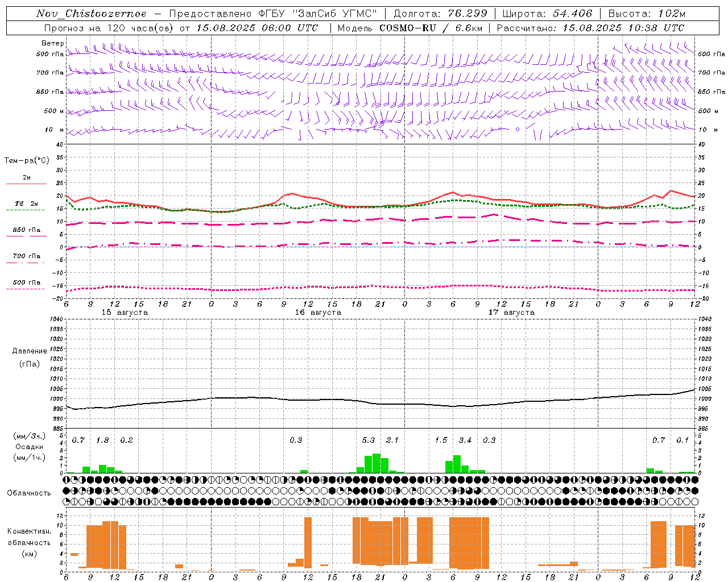Click the model name COSMO-RU
The image size is (728, 582).
click(x=407, y=28)
